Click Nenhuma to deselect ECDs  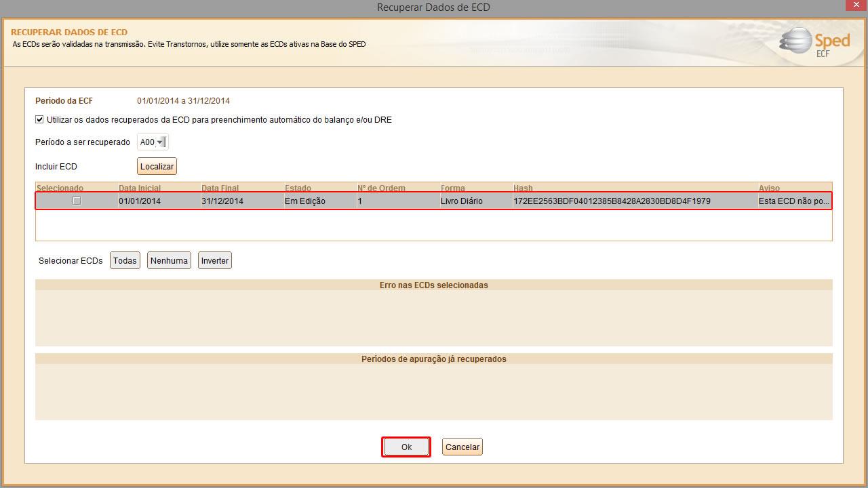point(169,260)
